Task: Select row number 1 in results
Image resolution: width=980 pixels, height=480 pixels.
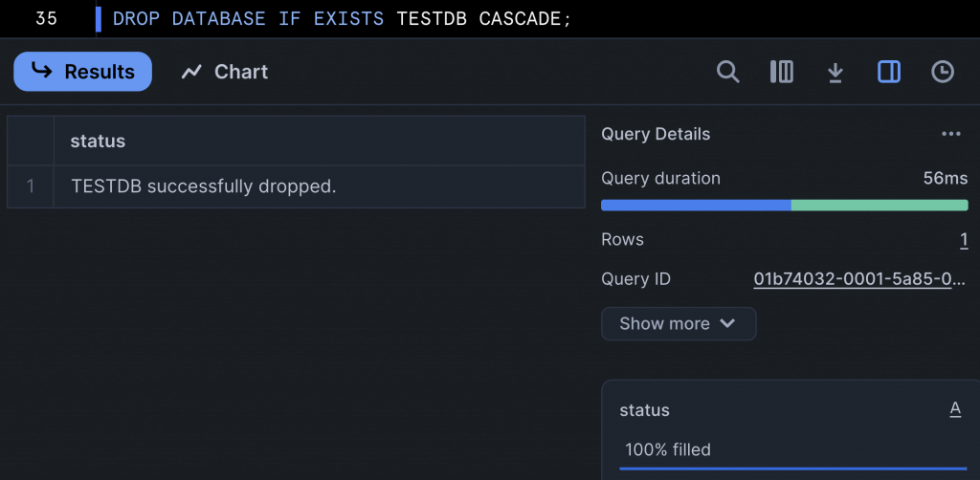Action: click(31, 186)
